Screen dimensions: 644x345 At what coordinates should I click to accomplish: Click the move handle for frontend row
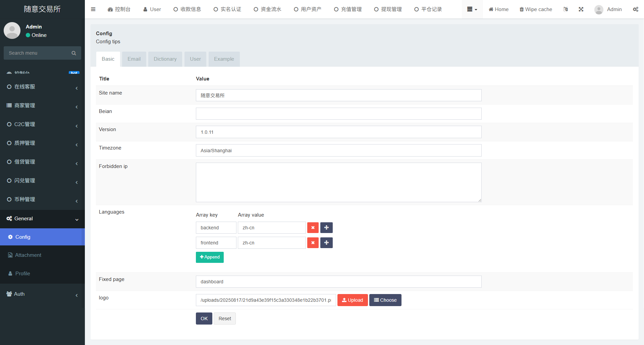[326, 243]
